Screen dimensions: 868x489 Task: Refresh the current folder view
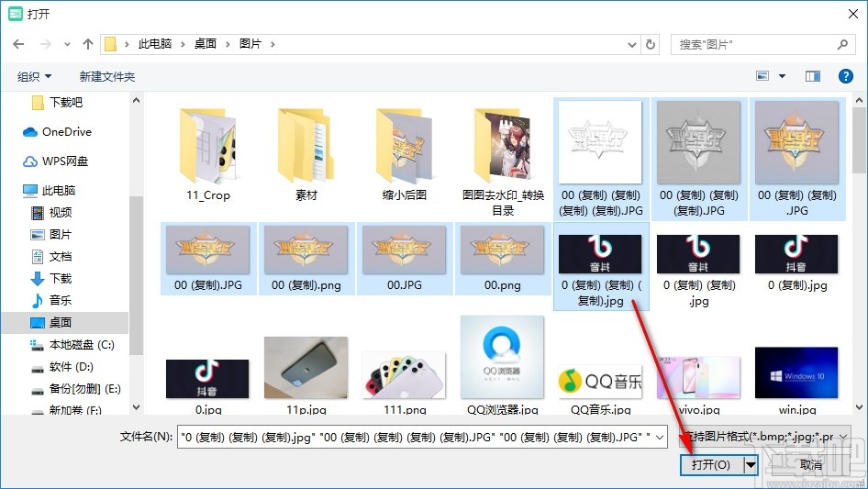coord(651,44)
